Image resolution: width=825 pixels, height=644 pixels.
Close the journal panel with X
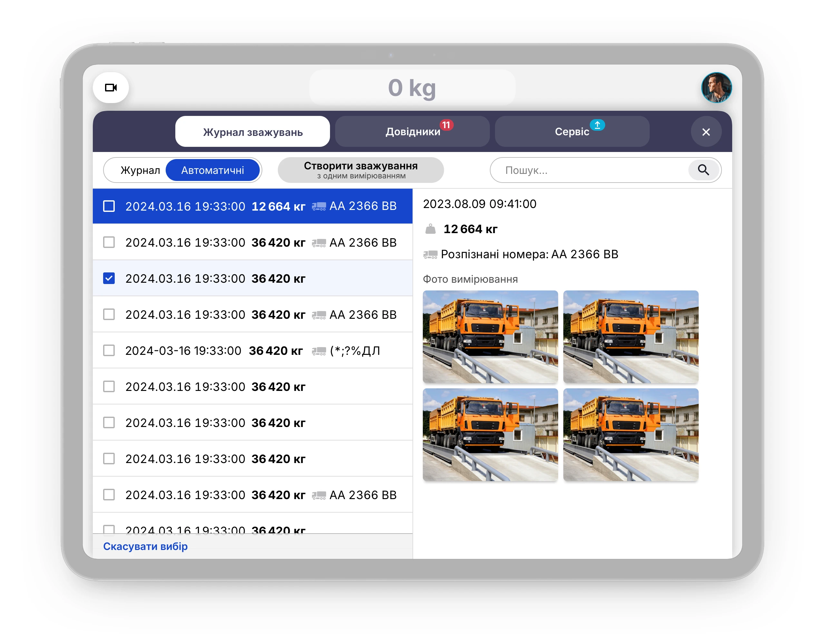click(706, 132)
